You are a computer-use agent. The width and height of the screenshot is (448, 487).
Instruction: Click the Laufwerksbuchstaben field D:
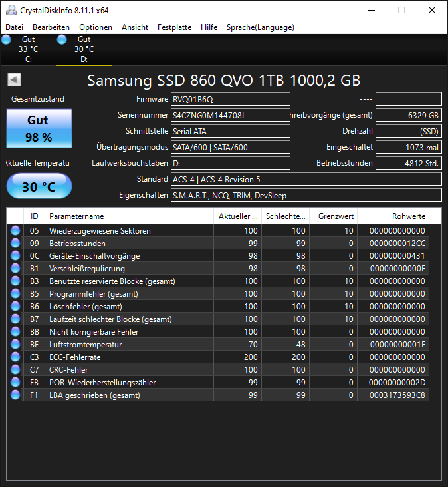pos(231,164)
